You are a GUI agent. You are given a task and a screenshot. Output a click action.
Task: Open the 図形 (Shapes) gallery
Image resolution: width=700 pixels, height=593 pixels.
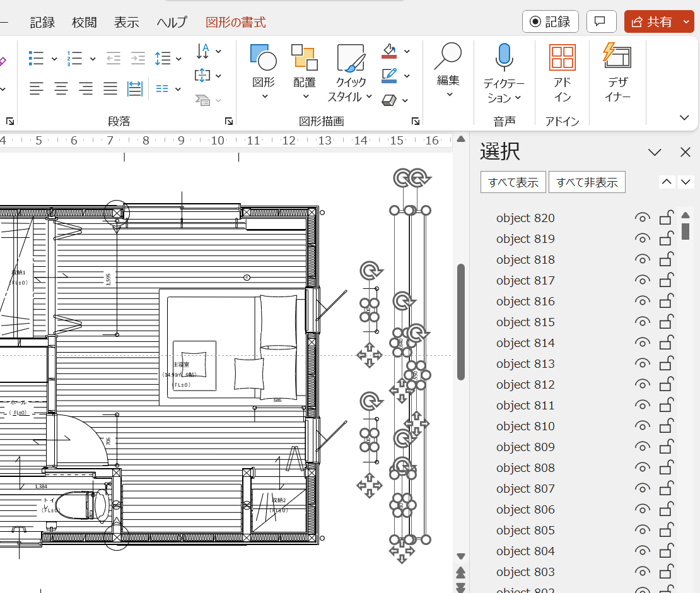tap(263, 69)
